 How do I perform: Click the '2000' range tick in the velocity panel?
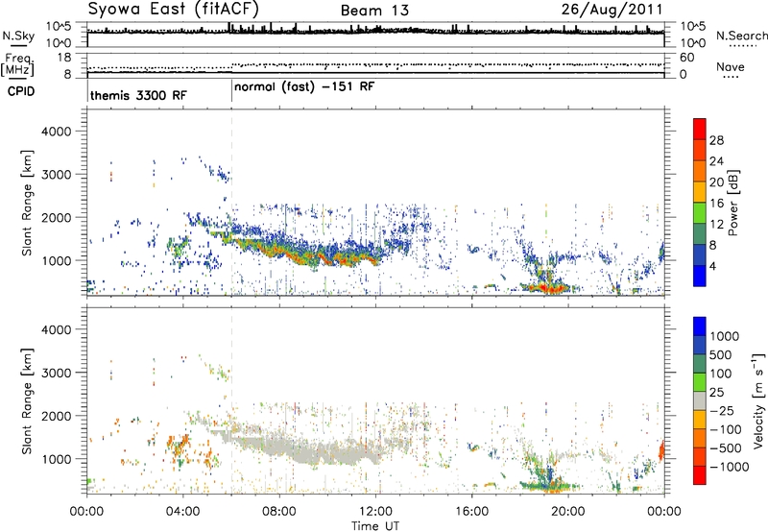pyautogui.click(x=57, y=416)
